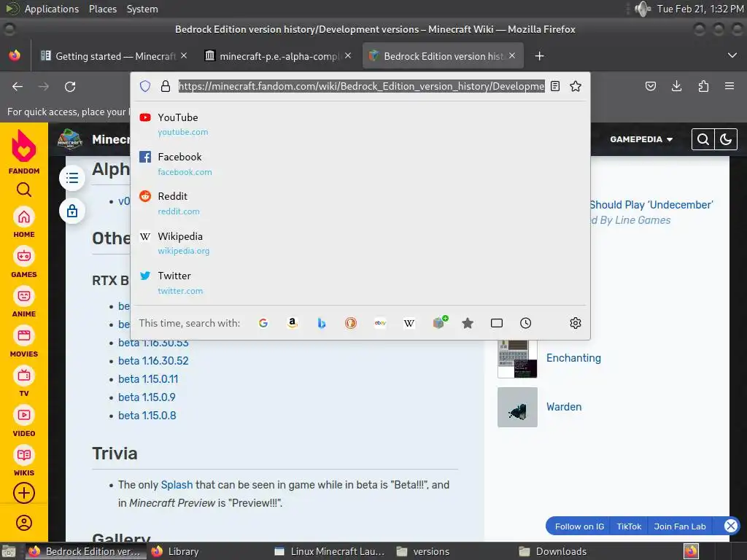The image size is (747, 560).
Task: Click the URL address field
Action: point(361,86)
